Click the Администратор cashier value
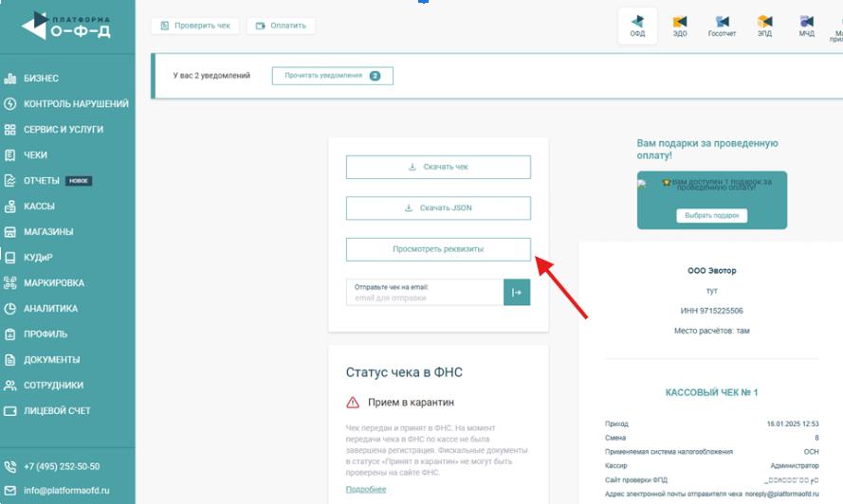Screen dimensions: 843x504 pos(795,466)
